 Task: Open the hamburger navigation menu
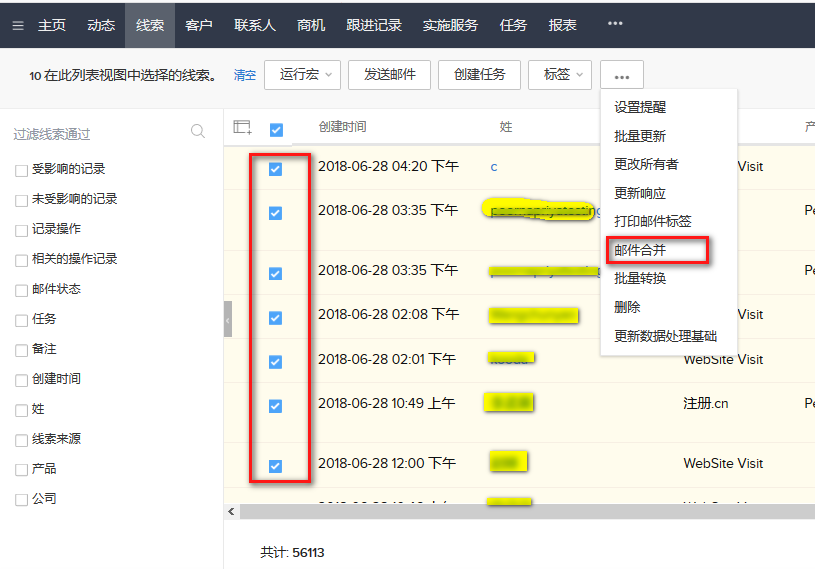click(x=18, y=26)
